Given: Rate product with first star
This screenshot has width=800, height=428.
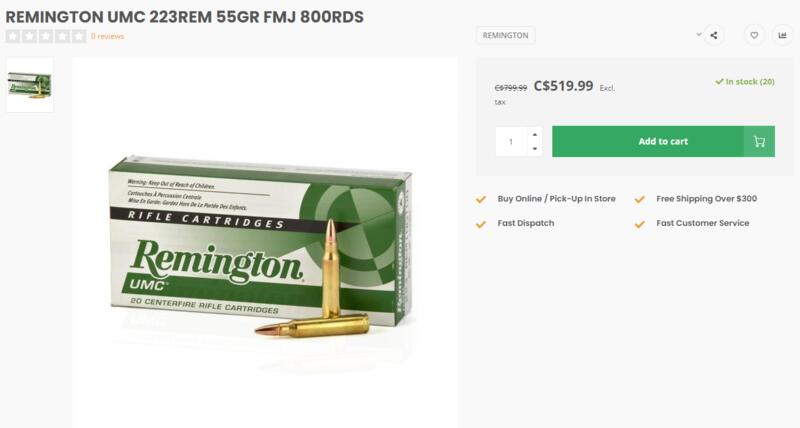Looking at the screenshot, I should click(13, 36).
